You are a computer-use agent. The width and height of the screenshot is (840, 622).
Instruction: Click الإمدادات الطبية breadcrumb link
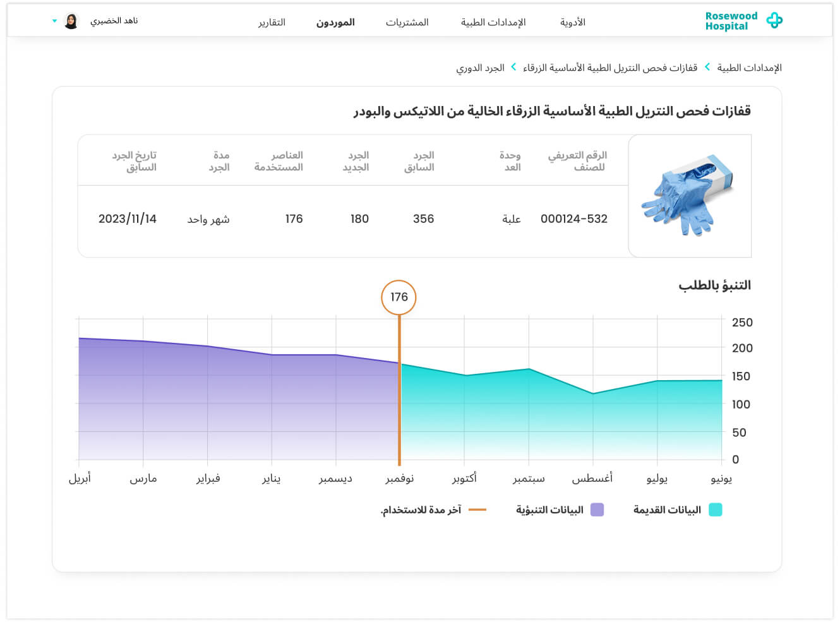coord(749,68)
